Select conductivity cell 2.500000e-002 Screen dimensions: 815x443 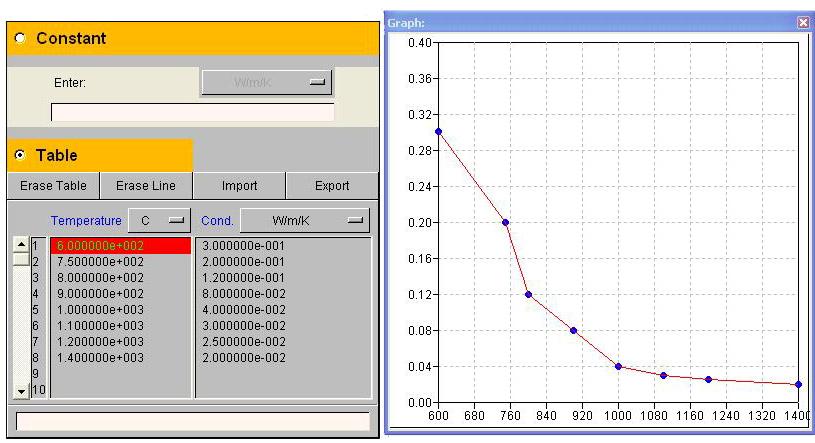(284, 342)
